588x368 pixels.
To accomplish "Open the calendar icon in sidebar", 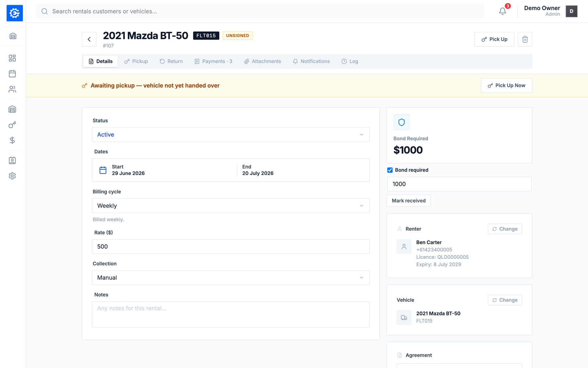I will pyautogui.click(x=12, y=74).
